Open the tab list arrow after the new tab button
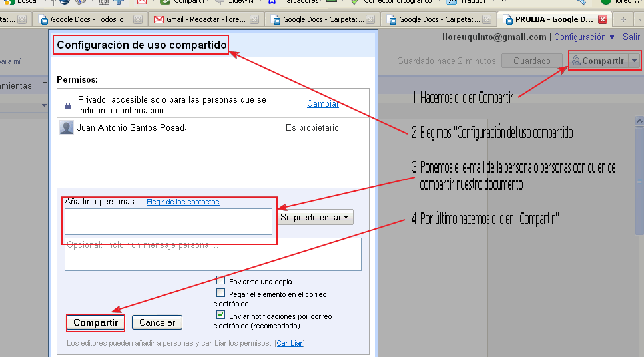This screenshot has height=357, width=644. pyautogui.click(x=640, y=19)
